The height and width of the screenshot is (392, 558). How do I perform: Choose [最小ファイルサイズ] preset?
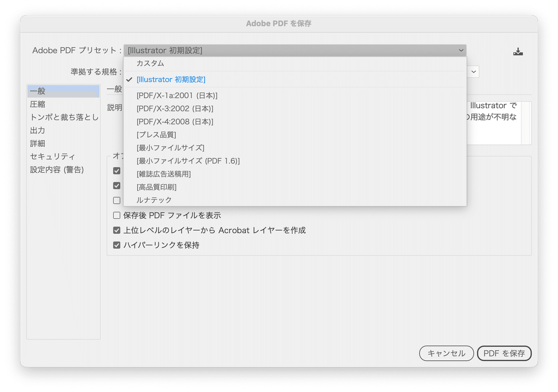295,148
